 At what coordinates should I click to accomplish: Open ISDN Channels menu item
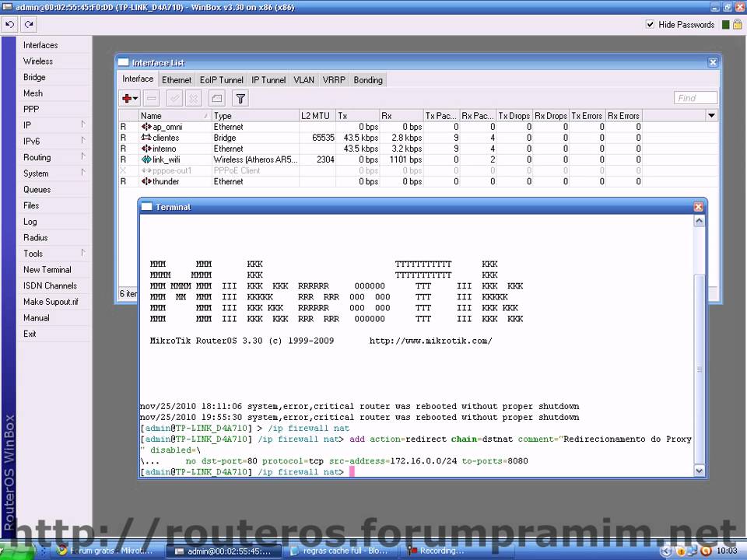click(x=54, y=285)
